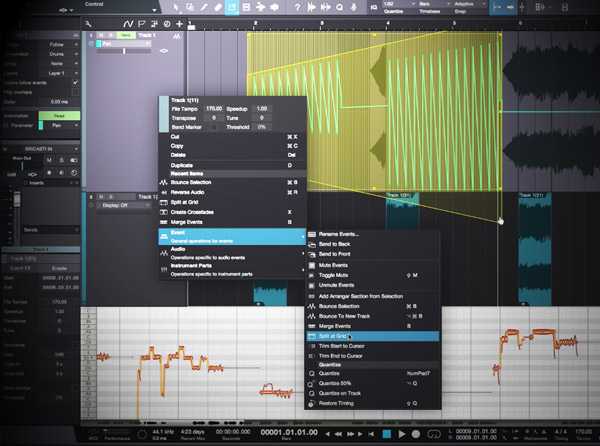Choose Toggle Mute in the Event submenu
Viewport: 600px width, 446px height.
(373, 275)
